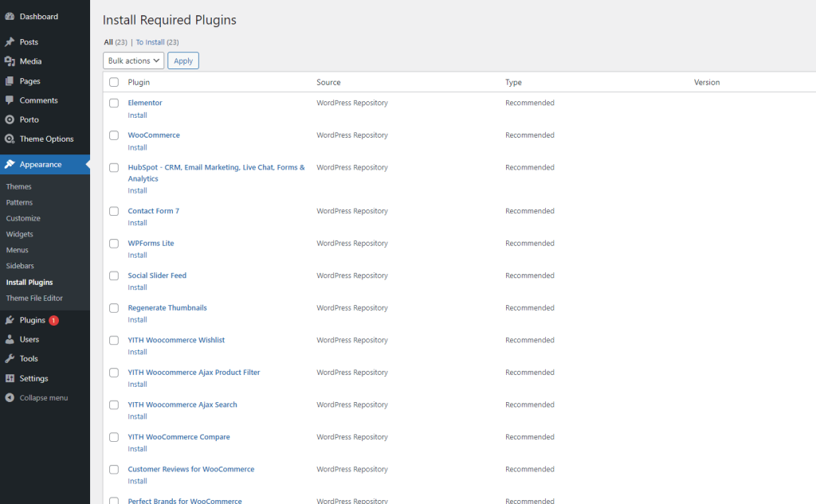Click the Theme Options gear icon
The height and width of the screenshot is (504, 816).
tap(10, 139)
